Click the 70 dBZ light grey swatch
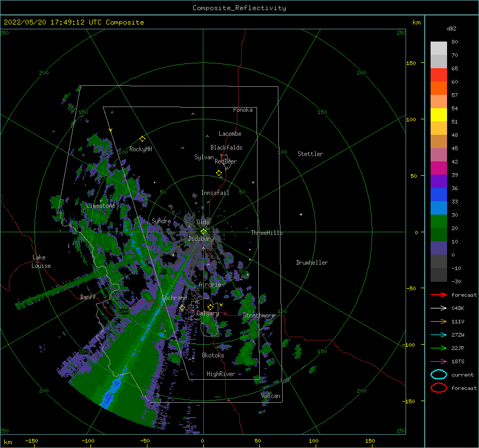Screen dimensions: 479x448 click(439, 48)
